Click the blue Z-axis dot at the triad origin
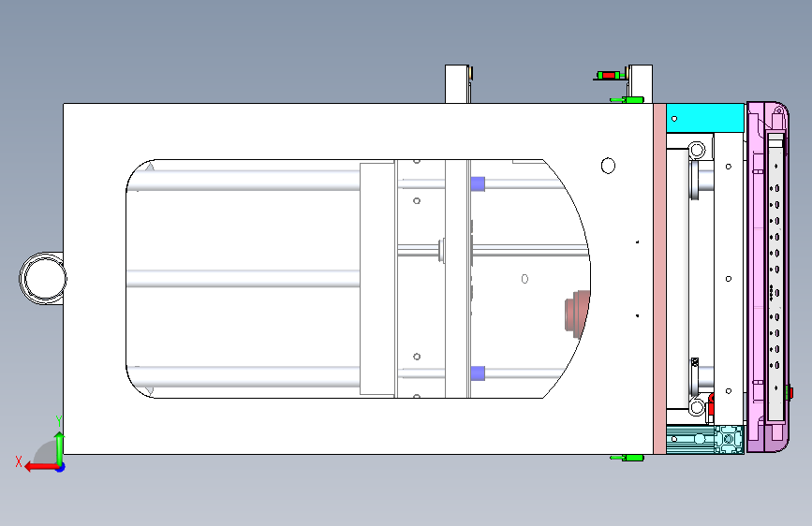This screenshot has width=812, height=526. point(61,467)
